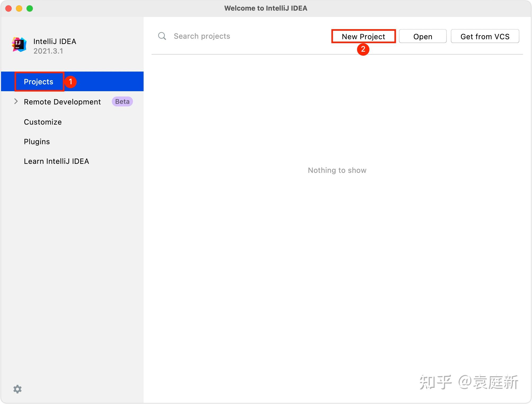The height and width of the screenshot is (404, 532).
Task: Click the search magnifier icon
Action: click(162, 36)
